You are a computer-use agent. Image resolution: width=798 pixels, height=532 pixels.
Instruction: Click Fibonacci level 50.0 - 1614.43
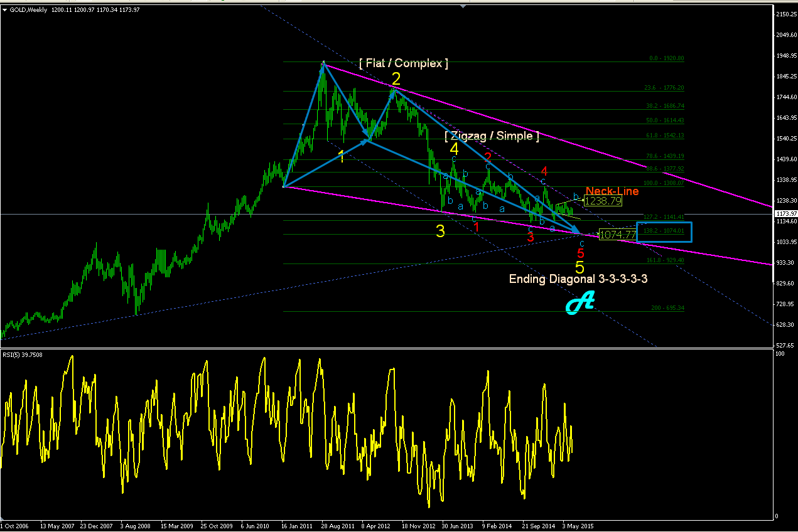tap(664, 120)
